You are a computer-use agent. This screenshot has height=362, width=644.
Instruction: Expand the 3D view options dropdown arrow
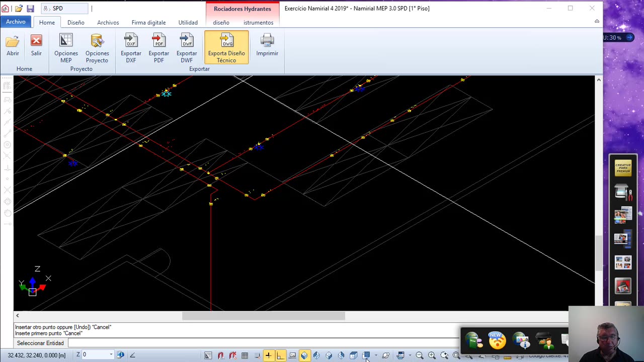point(376,355)
